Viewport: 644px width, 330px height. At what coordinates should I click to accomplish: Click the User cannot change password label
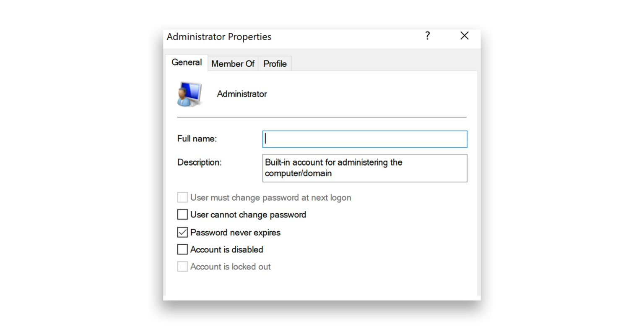[248, 215]
